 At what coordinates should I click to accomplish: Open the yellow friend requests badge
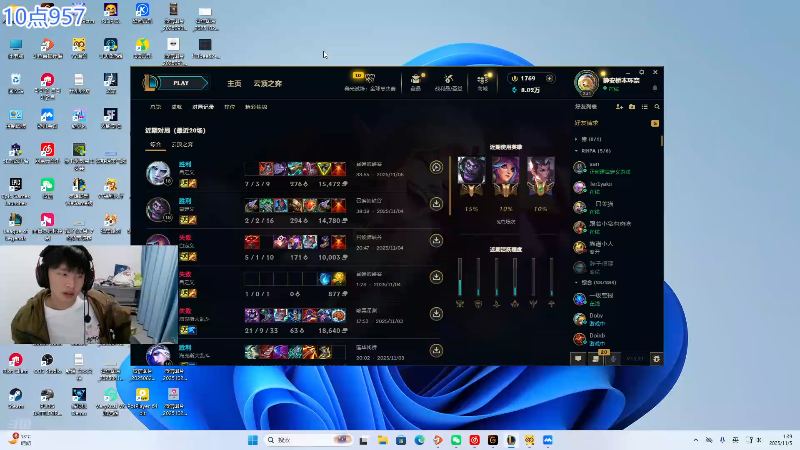pos(655,123)
